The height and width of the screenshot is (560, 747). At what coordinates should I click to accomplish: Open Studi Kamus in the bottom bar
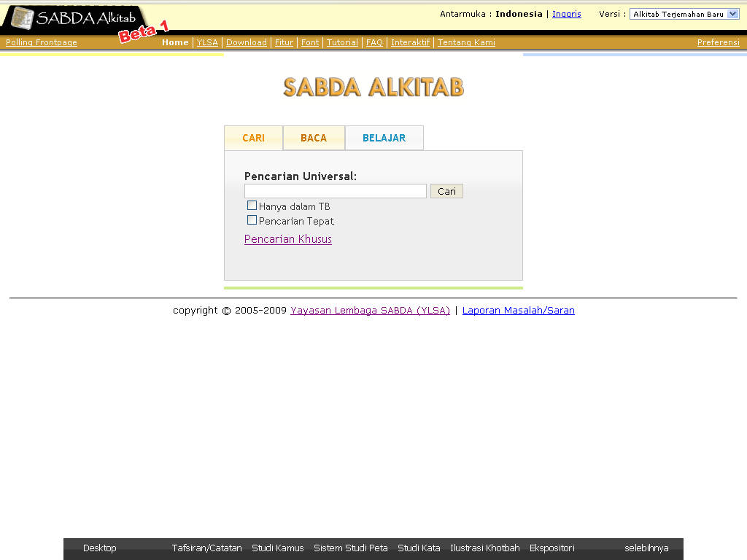(278, 548)
